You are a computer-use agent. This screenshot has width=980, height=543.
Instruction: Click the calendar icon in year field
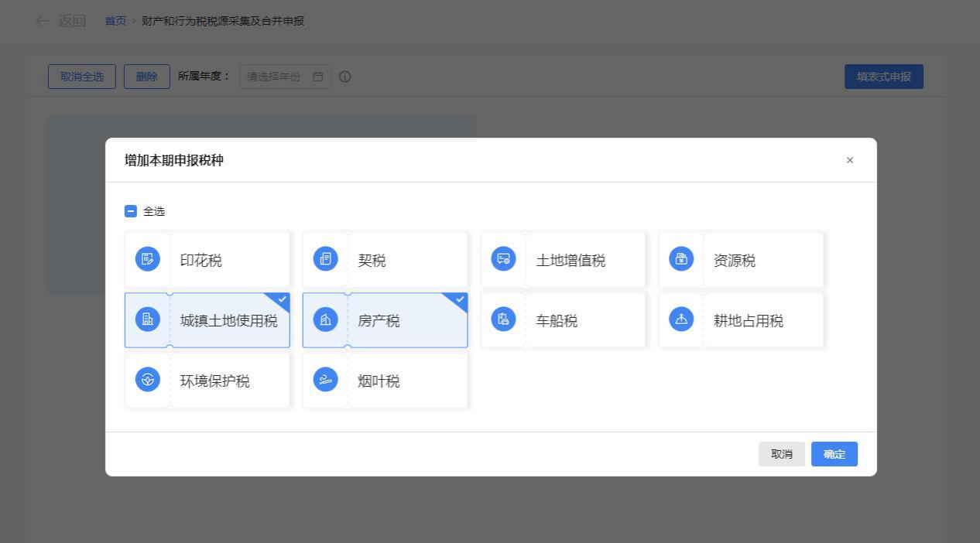317,77
